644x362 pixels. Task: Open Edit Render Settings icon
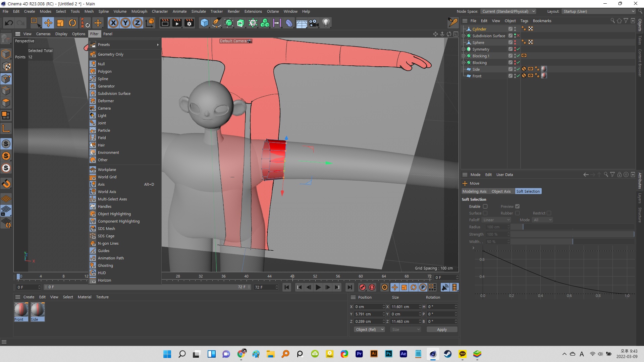pos(190,23)
